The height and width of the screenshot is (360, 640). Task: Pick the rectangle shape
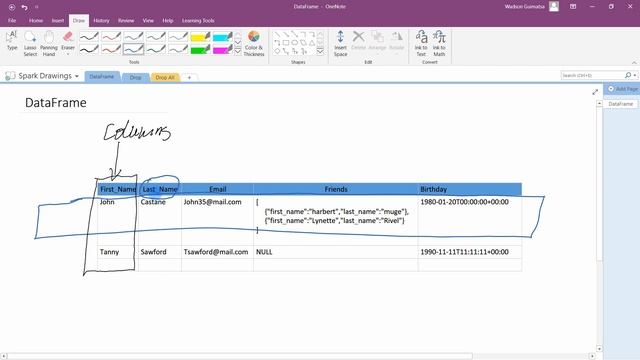point(286,43)
